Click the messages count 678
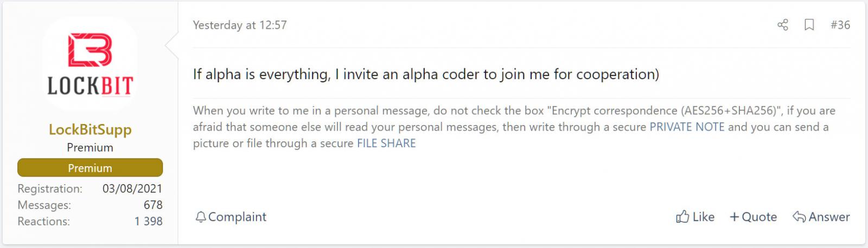This screenshot has height=248, width=868. click(x=153, y=205)
